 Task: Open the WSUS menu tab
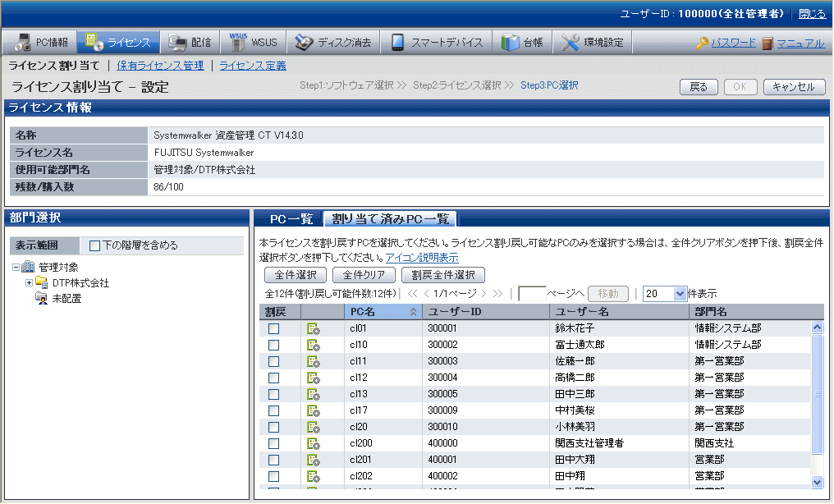[253, 42]
